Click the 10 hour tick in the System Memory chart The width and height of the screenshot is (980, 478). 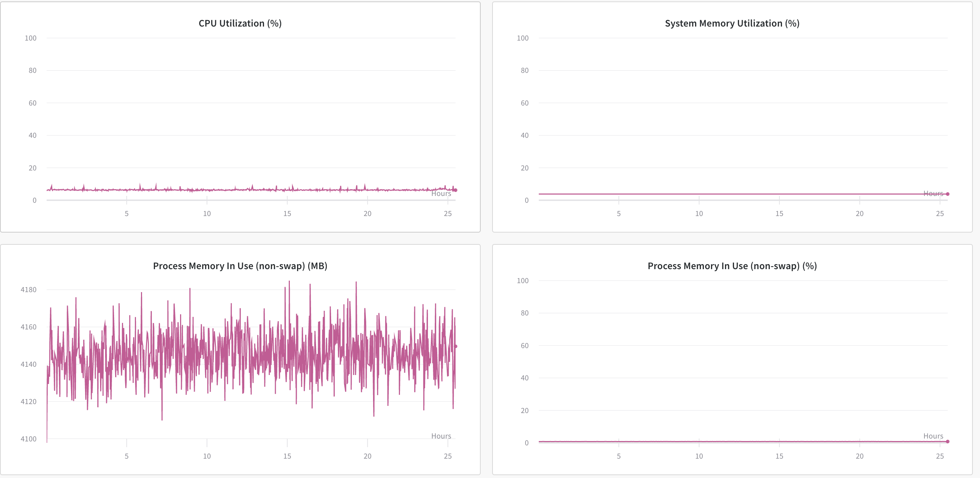(699, 214)
